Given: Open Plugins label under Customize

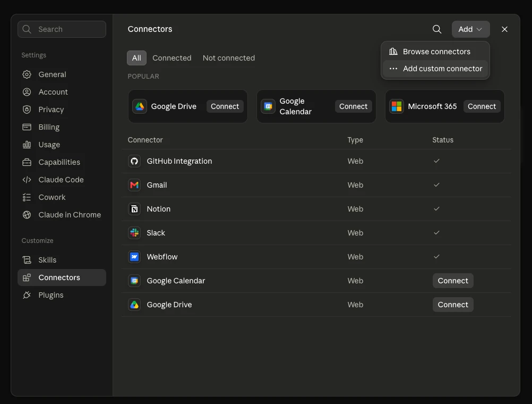Looking at the screenshot, I should (51, 295).
